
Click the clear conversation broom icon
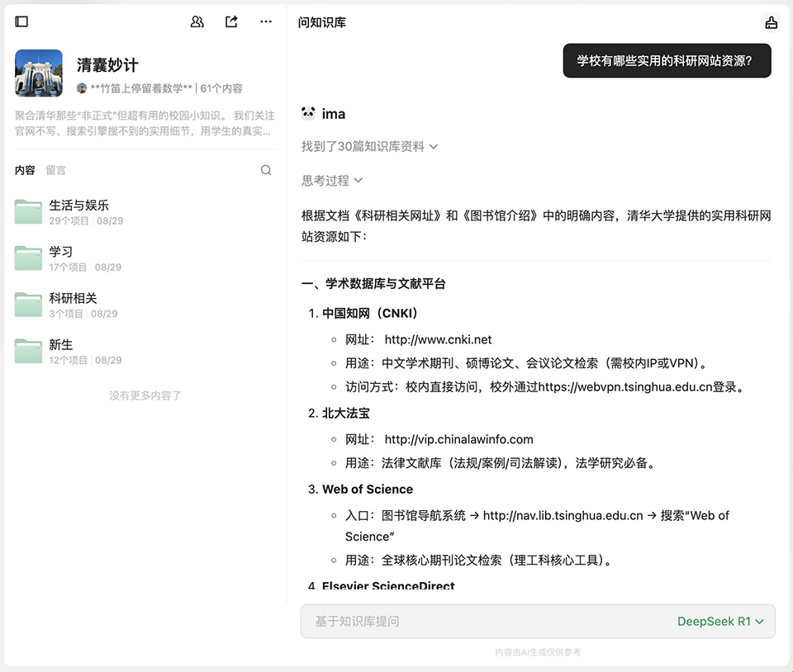pyautogui.click(x=771, y=22)
